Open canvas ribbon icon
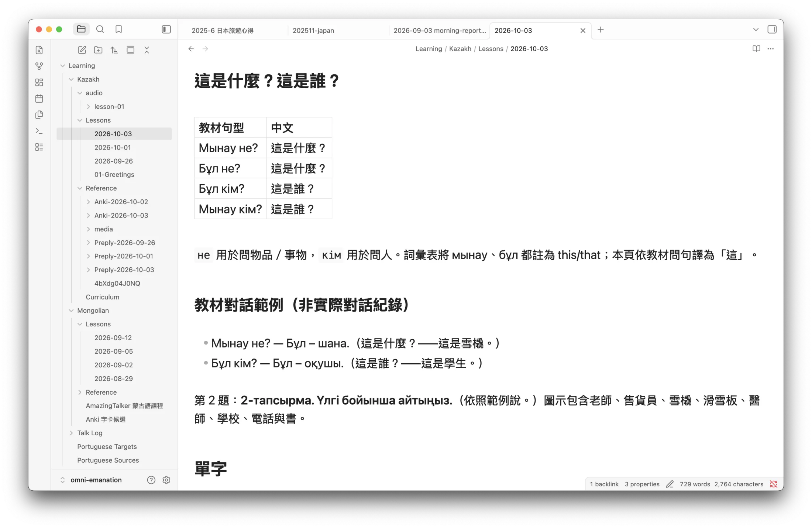The image size is (812, 528). click(39, 82)
